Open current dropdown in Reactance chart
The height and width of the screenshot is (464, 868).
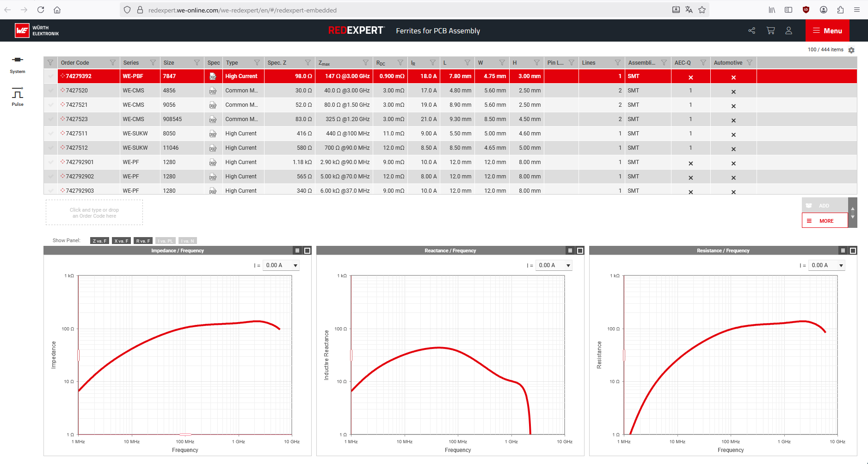click(x=554, y=265)
